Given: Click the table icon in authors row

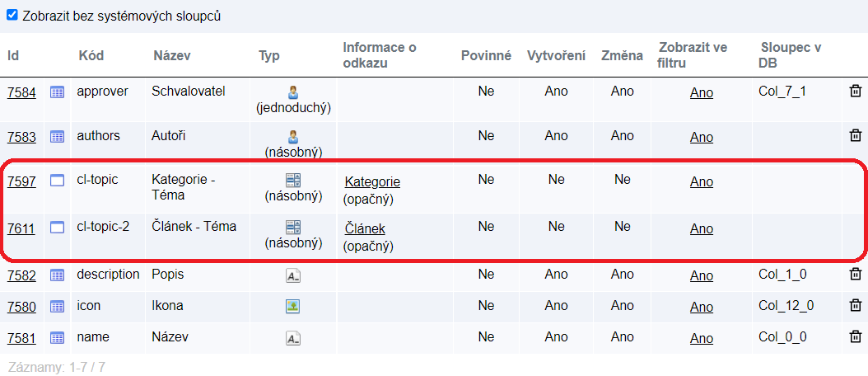Looking at the screenshot, I should click(58, 137).
